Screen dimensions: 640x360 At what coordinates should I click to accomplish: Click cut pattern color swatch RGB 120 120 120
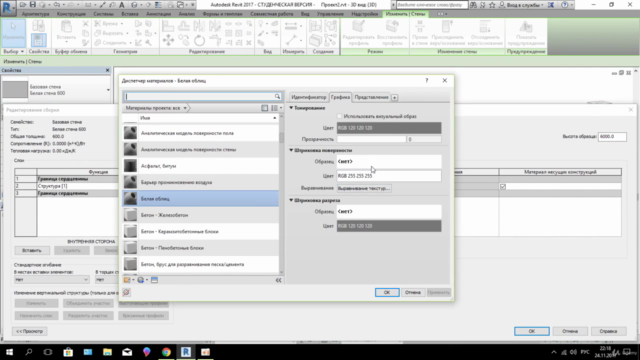pos(389,226)
